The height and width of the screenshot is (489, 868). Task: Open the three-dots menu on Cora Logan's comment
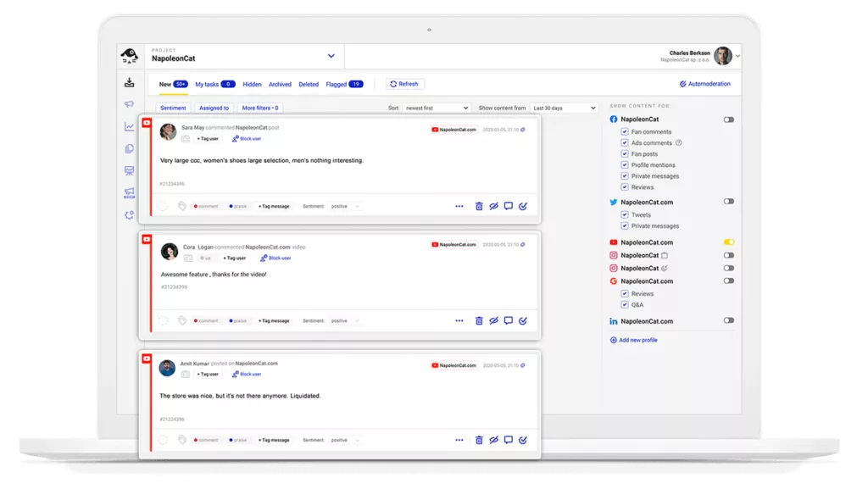point(459,321)
